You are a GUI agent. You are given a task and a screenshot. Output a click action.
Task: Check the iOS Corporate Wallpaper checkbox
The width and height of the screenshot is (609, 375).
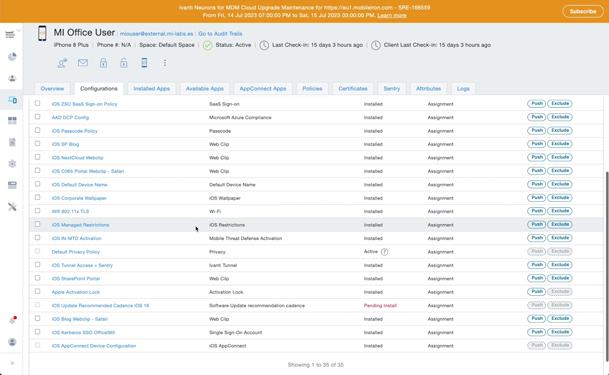click(37, 197)
